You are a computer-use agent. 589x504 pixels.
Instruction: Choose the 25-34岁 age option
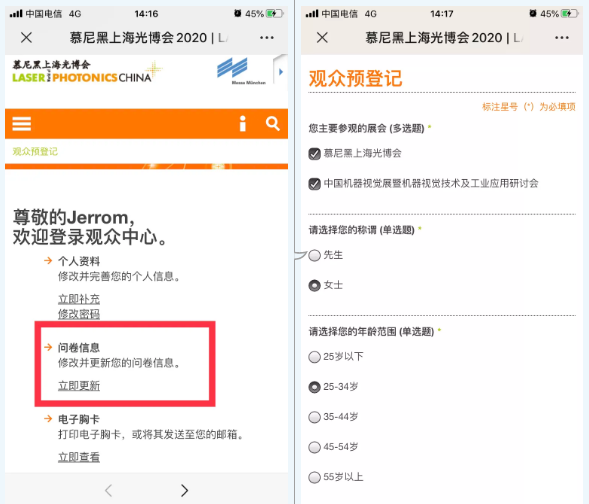314,387
